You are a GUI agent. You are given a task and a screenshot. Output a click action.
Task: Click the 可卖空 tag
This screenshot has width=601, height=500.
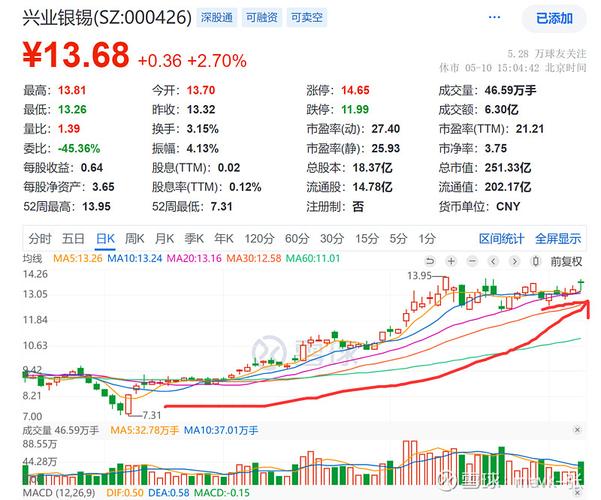(307, 17)
